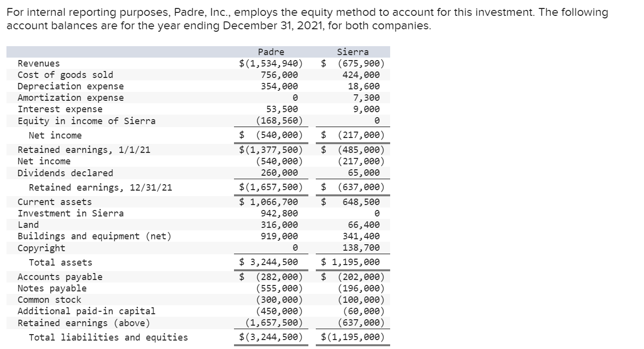Click Padre's interest expense 53,500
The image size is (644, 349).
click(282, 109)
